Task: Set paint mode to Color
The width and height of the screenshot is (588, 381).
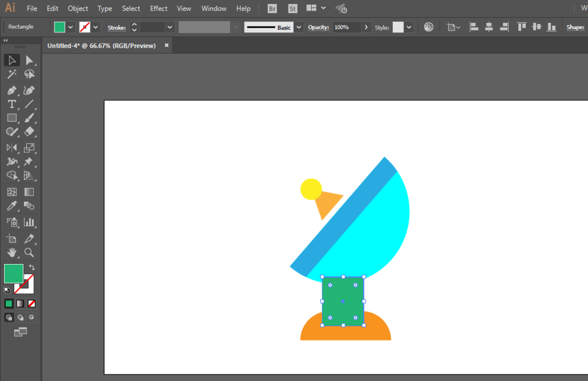Action: coord(9,304)
